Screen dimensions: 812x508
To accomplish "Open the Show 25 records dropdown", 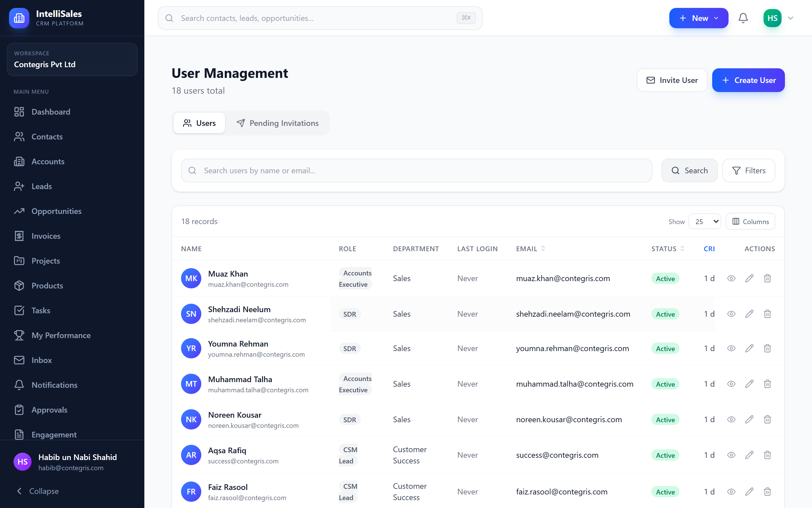I will click(705, 222).
